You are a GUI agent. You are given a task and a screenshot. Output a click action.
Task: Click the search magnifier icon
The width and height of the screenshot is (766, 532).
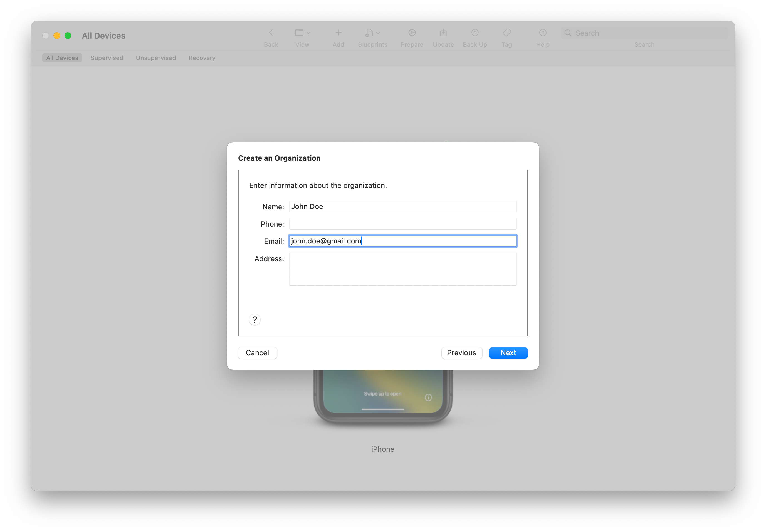pos(568,33)
